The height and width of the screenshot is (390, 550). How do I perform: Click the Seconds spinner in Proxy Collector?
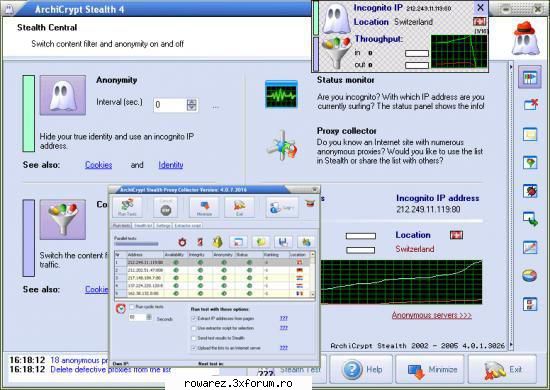pyautogui.click(x=149, y=317)
